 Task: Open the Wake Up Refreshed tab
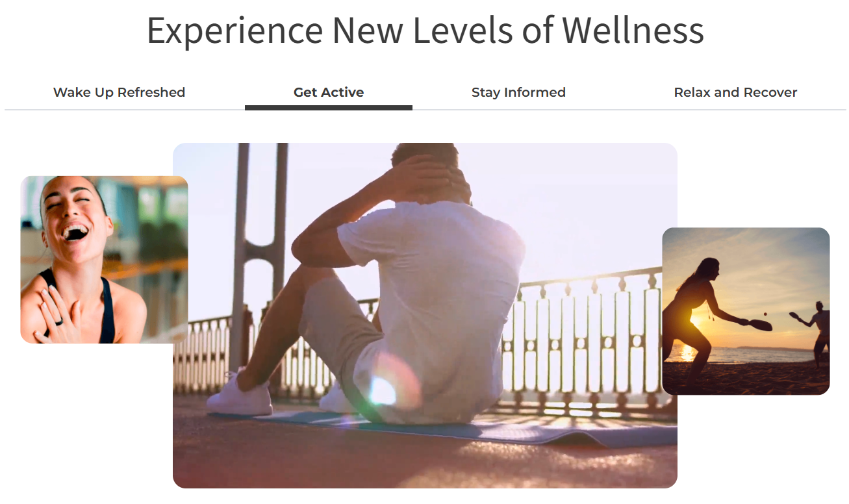pos(119,92)
